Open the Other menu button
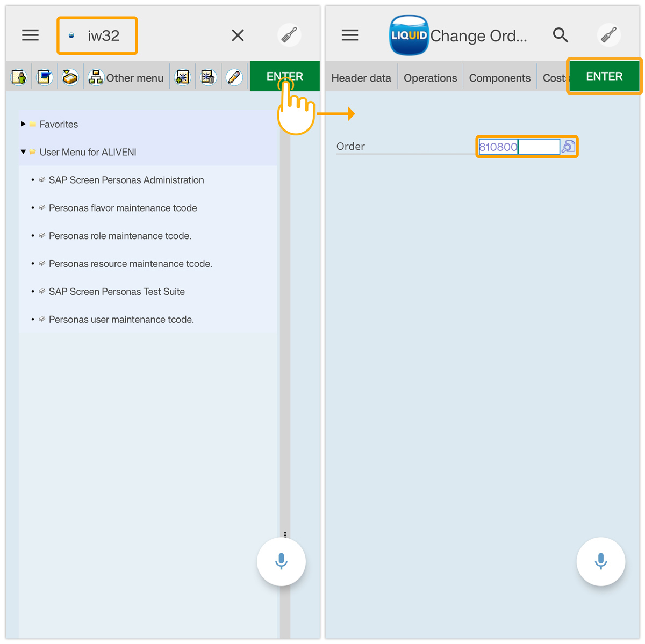The width and height of the screenshot is (645, 644). [x=126, y=77]
